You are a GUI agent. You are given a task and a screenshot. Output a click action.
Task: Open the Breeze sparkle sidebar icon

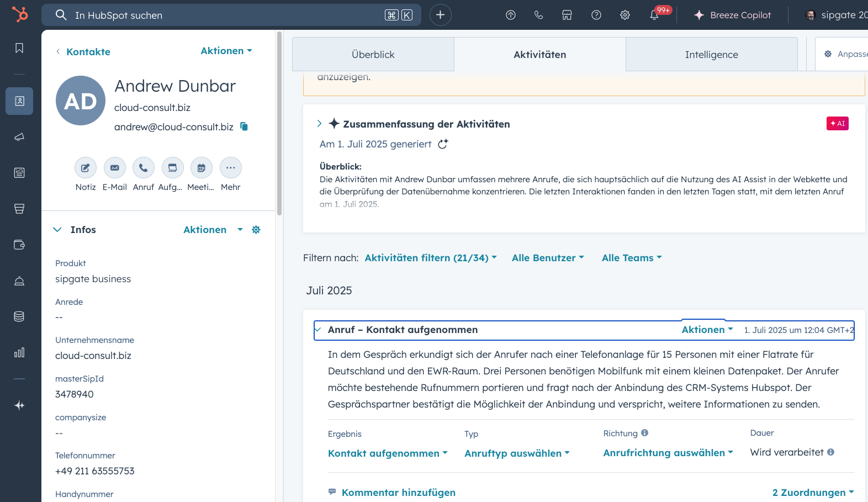coord(19,405)
